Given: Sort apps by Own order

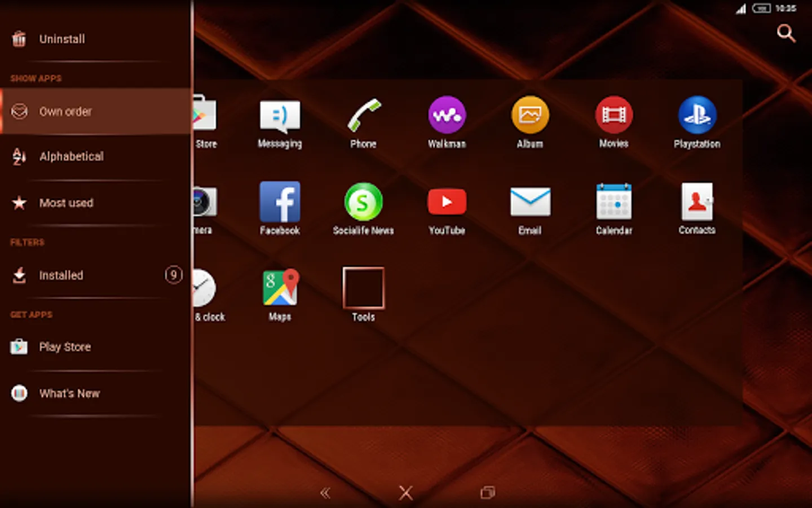Looking at the screenshot, I should pyautogui.click(x=95, y=111).
